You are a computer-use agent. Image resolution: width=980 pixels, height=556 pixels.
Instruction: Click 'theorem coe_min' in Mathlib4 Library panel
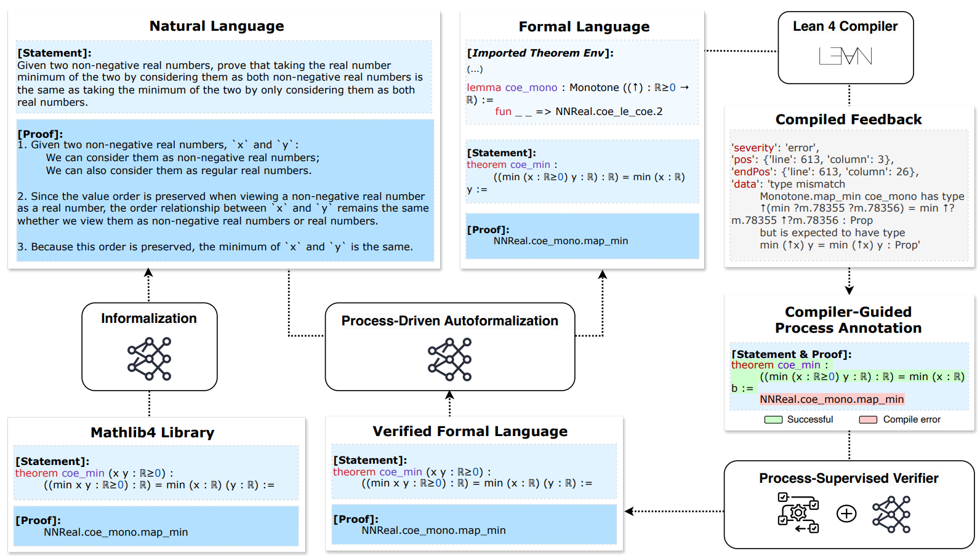[60, 473]
